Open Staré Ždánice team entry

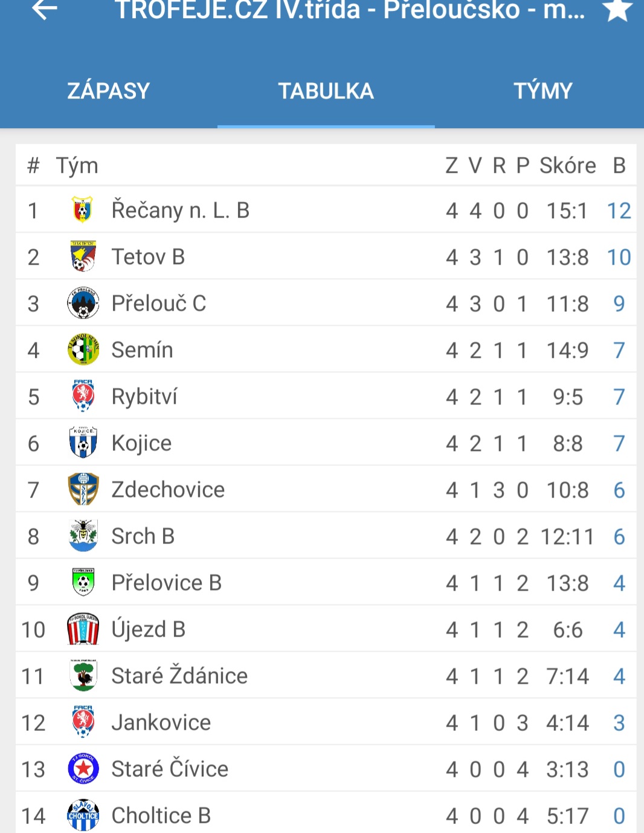[326, 675]
